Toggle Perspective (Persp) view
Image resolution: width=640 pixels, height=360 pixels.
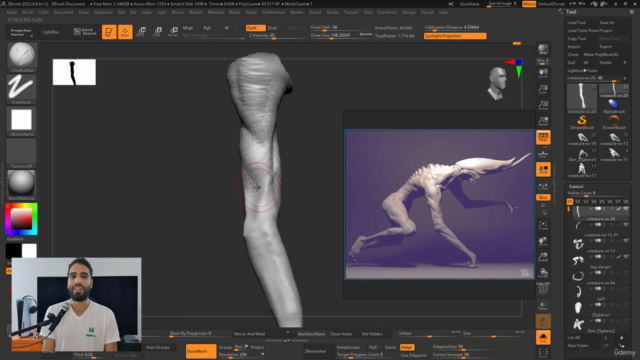click(x=543, y=137)
